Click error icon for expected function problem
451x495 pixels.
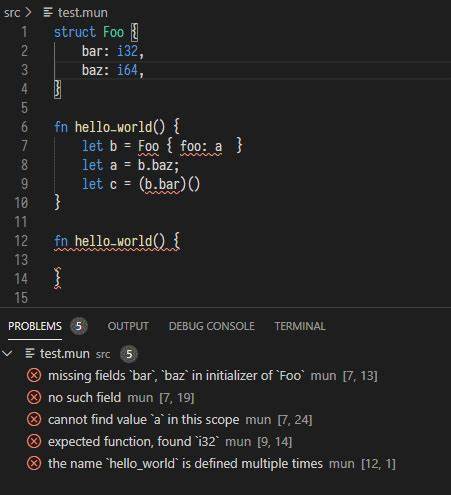(34, 441)
